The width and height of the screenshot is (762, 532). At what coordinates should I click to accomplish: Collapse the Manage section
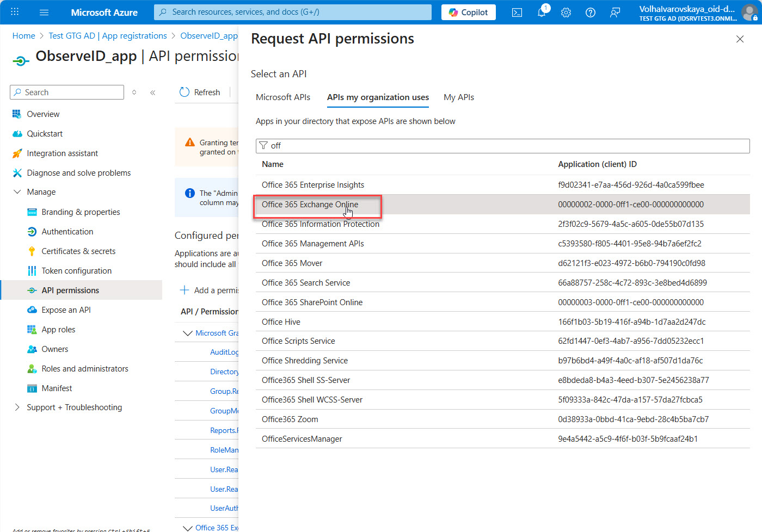[17, 192]
